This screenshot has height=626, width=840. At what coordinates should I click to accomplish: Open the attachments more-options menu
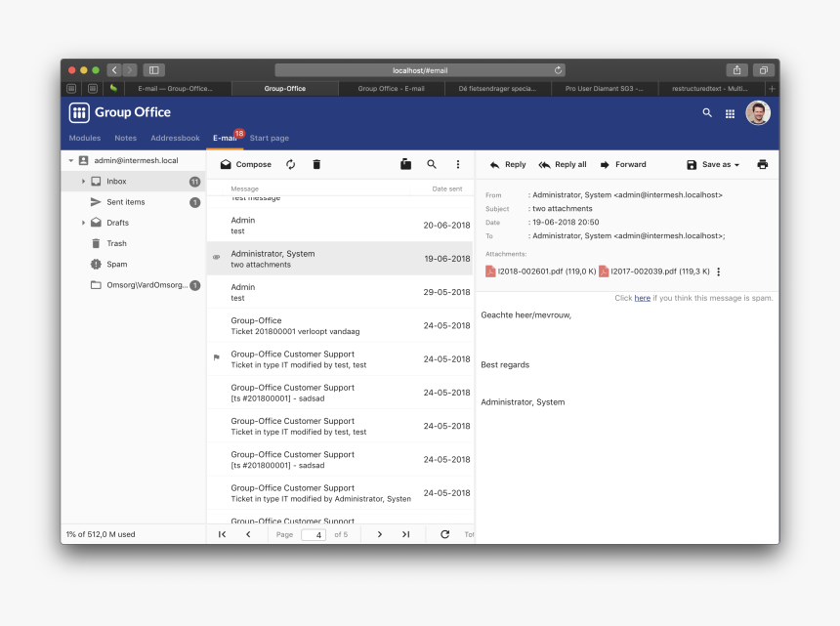(719, 271)
